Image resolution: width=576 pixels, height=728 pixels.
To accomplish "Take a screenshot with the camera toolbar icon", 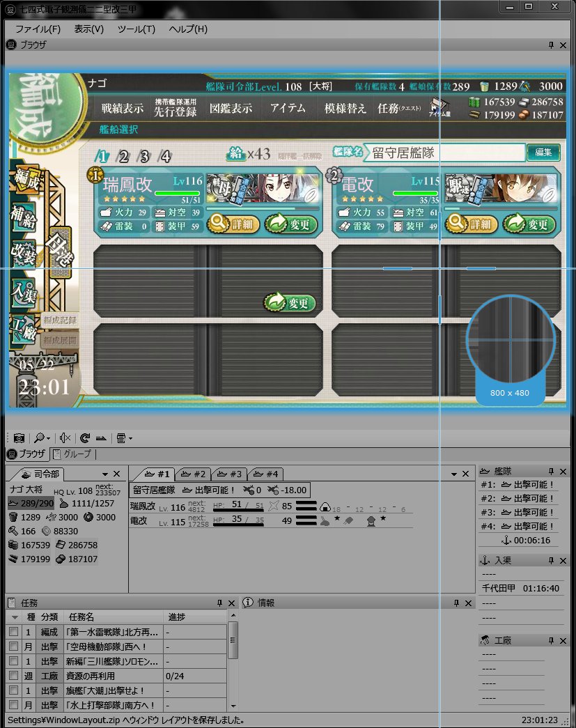I will coord(19,437).
